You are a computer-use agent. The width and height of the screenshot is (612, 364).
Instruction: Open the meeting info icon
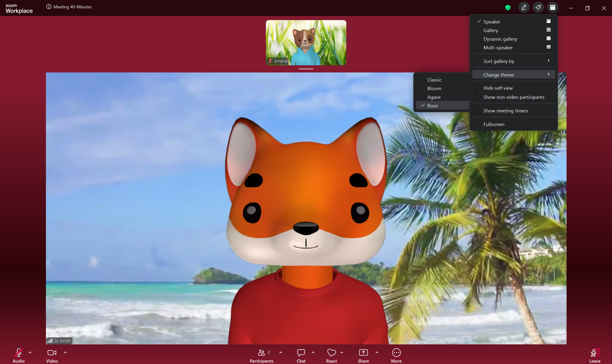[49, 7]
